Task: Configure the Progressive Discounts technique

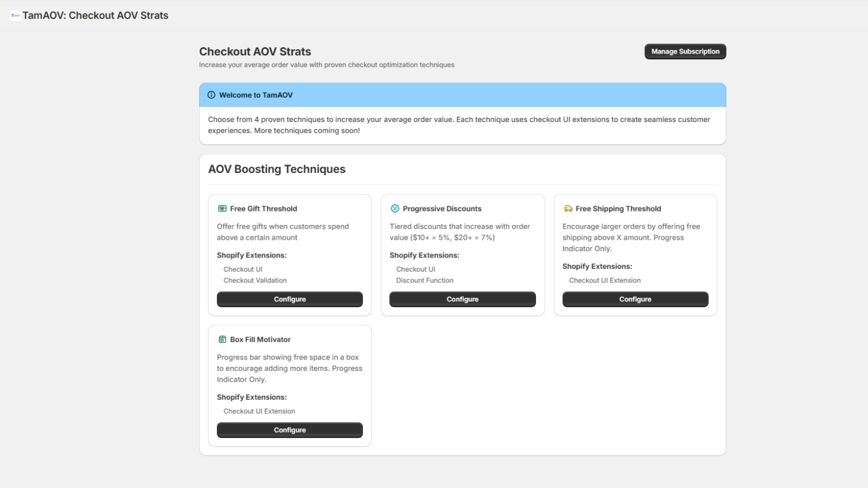Action: click(462, 299)
